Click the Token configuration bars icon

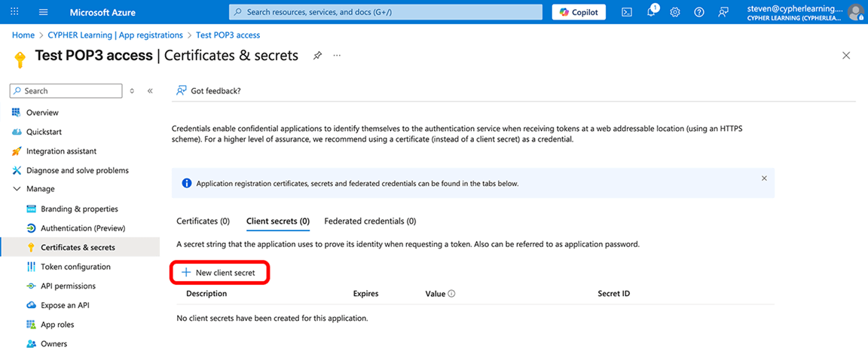click(x=31, y=267)
